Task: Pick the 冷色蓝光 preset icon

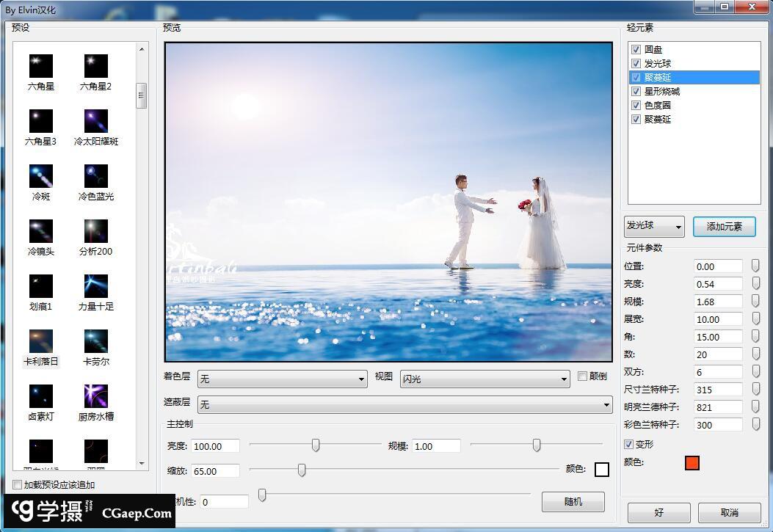Action: (96, 176)
